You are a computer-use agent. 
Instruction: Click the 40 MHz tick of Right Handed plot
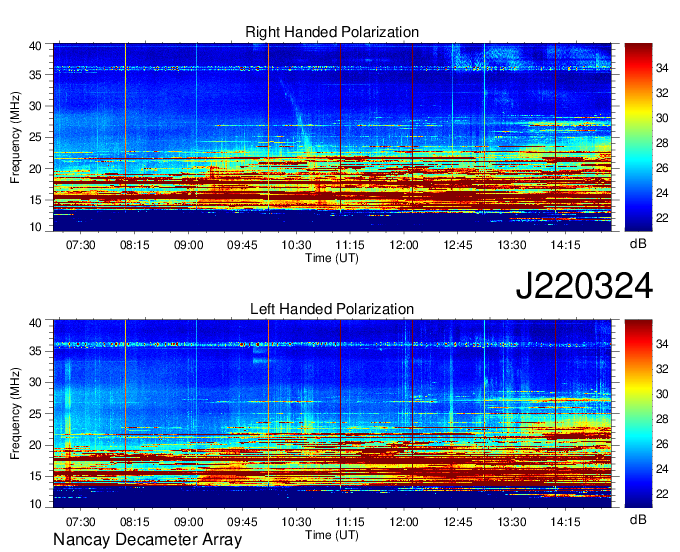(35, 46)
